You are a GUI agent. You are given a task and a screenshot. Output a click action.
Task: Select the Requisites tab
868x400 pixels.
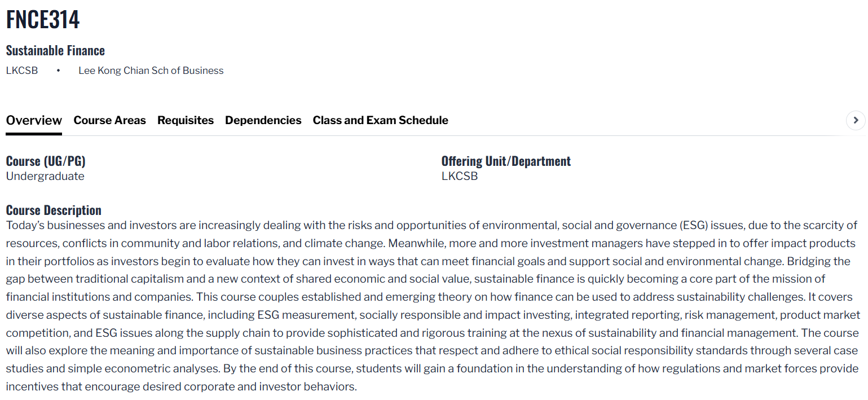click(186, 120)
